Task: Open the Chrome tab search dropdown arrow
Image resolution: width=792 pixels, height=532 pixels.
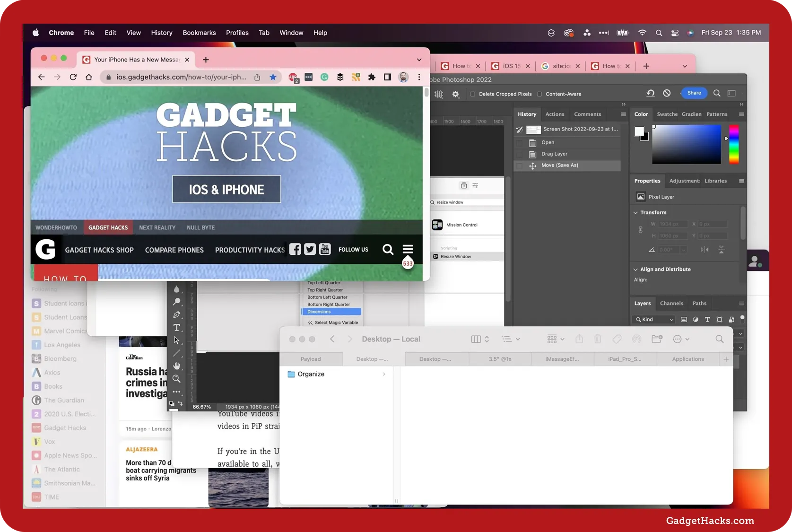Action: tap(419, 60)
